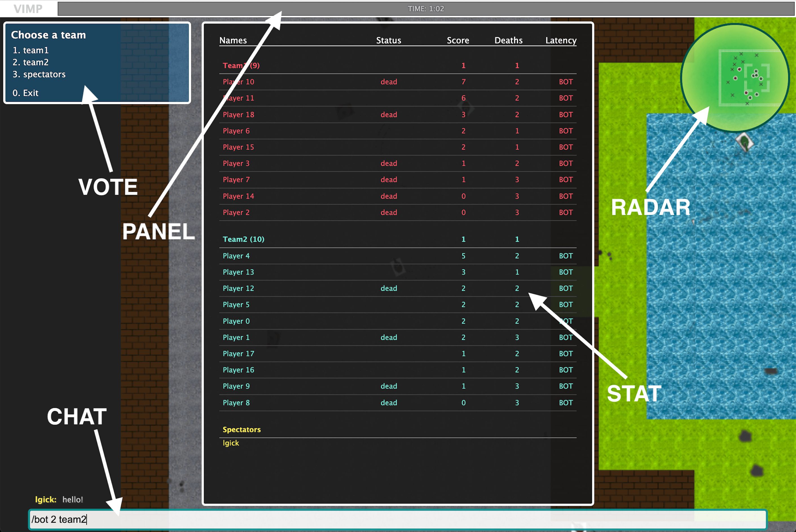
Task: Click 'Player 16' name
Action: pos(239,370)
